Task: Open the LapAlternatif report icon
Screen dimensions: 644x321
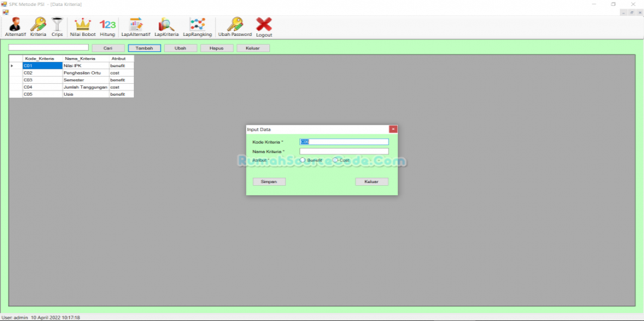Action: [136, 25]
